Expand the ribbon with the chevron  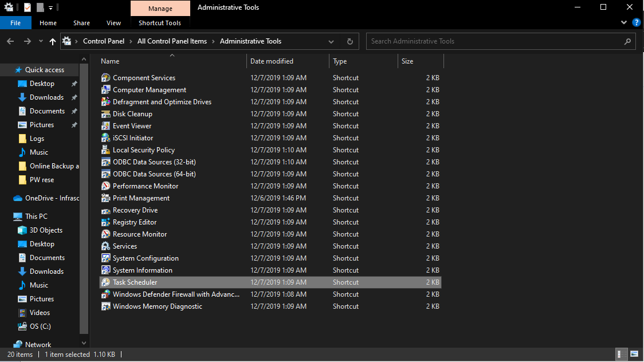[x=624, y=22]
